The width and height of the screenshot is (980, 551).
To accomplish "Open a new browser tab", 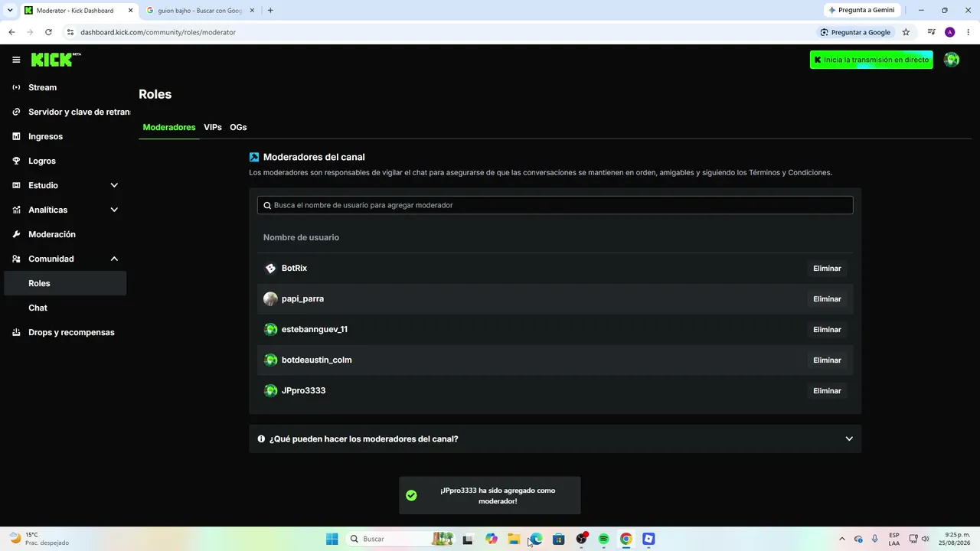I will 270,11.
